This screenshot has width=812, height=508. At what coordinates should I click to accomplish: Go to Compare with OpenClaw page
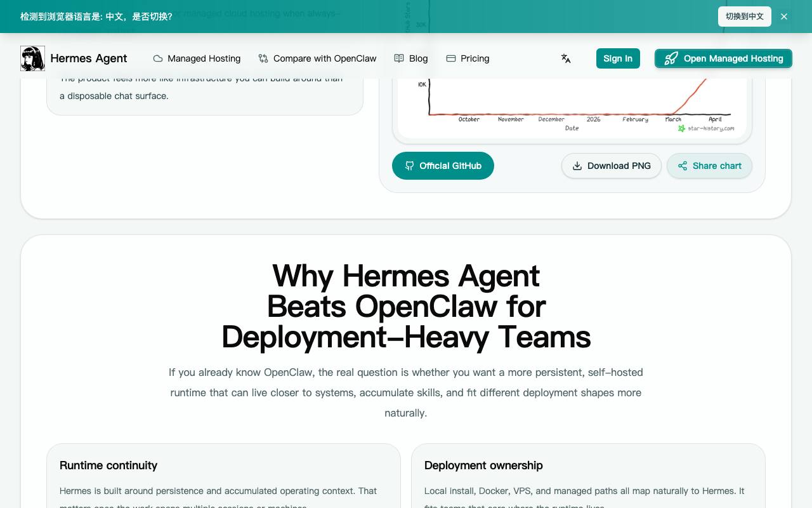pyautogui.click(x=317, y=58)
